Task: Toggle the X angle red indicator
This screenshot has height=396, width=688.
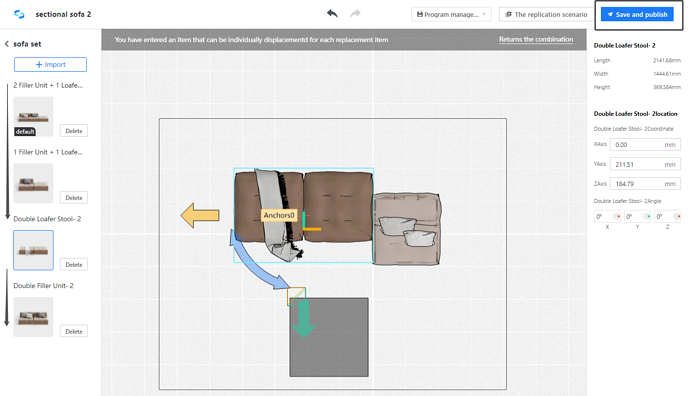Action: point(616,216)
